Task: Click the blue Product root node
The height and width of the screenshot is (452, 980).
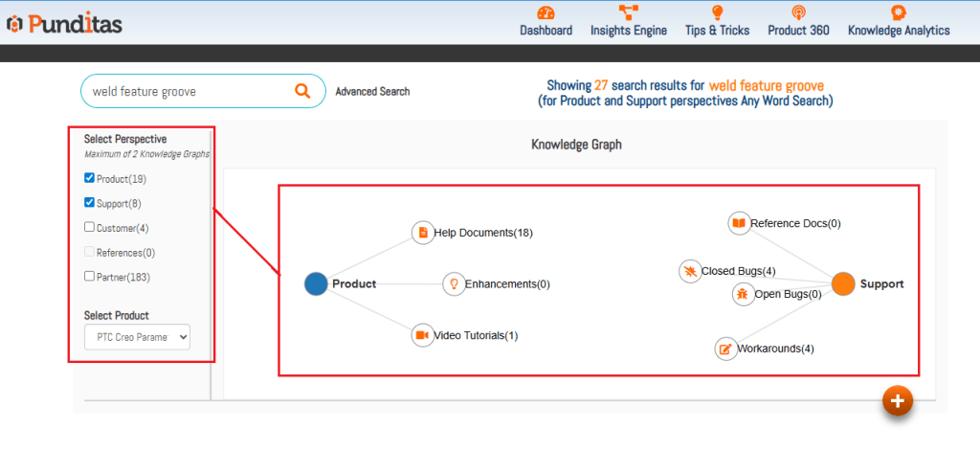Action: [x=316, y=283]
